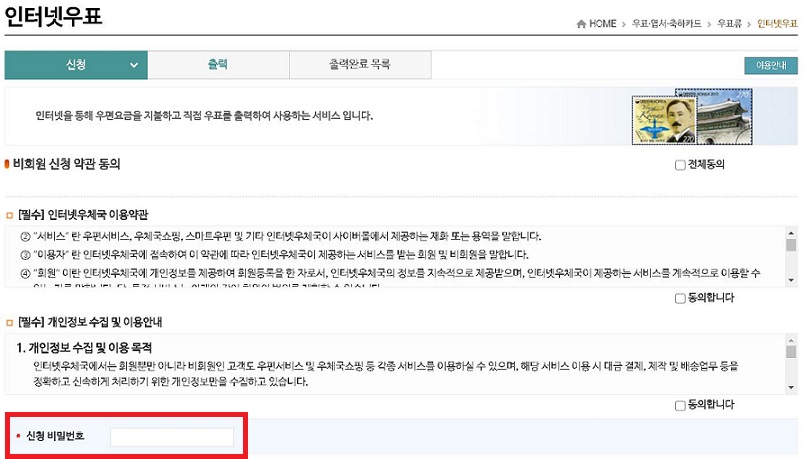Click the 비회원 신청 약관 동의 heading
The width and height of the screenshot is (803, 459).
(x=67, y=164)
